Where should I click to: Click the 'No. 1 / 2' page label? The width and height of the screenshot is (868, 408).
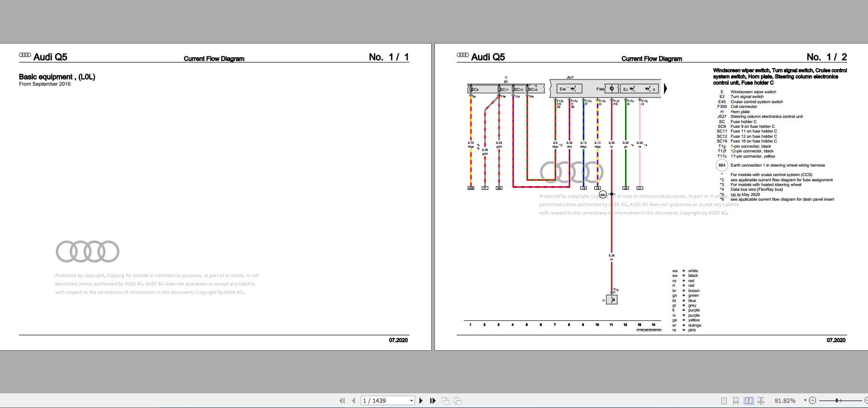[x=826, y=57]
